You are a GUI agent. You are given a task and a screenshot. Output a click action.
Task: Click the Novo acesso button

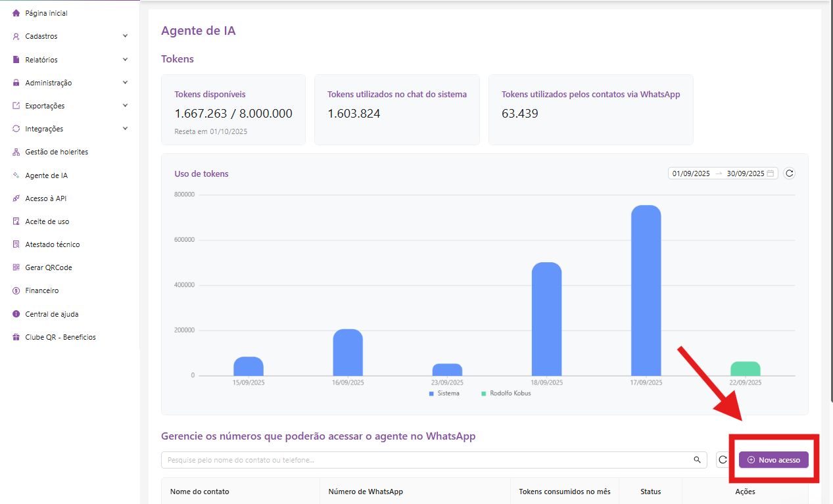[x=773, y=460]
